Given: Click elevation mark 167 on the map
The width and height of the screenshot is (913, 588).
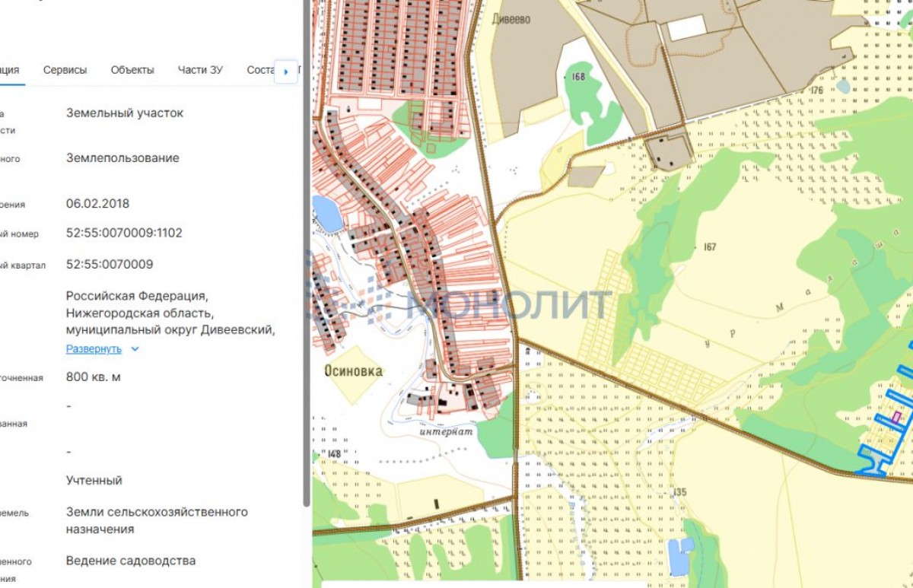Looking at the screenshot, I should point(710,247).
